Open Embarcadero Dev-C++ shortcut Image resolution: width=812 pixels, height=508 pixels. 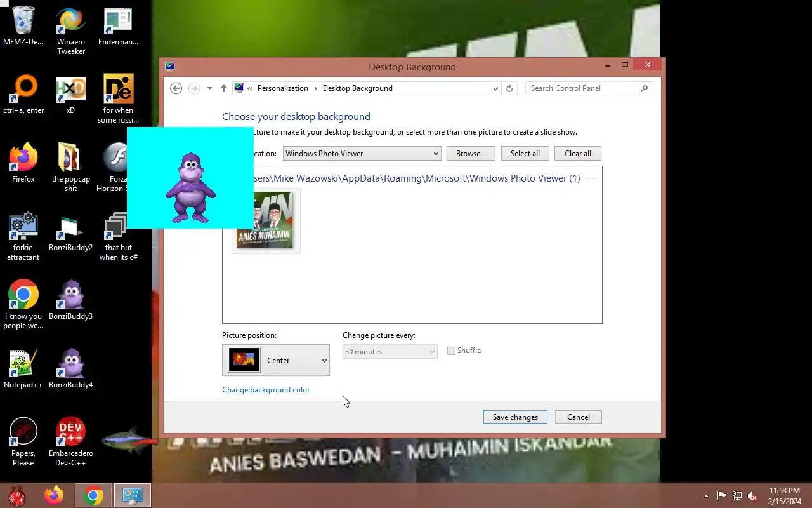(x=71, y=443)
